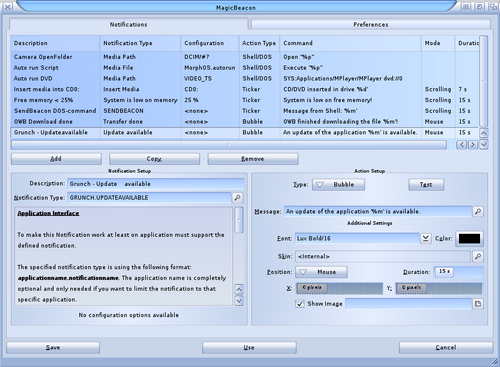Viewport: 500px width, 367px height.
Task: Click list scroll-right arrow icon
Action: (472, 145)
